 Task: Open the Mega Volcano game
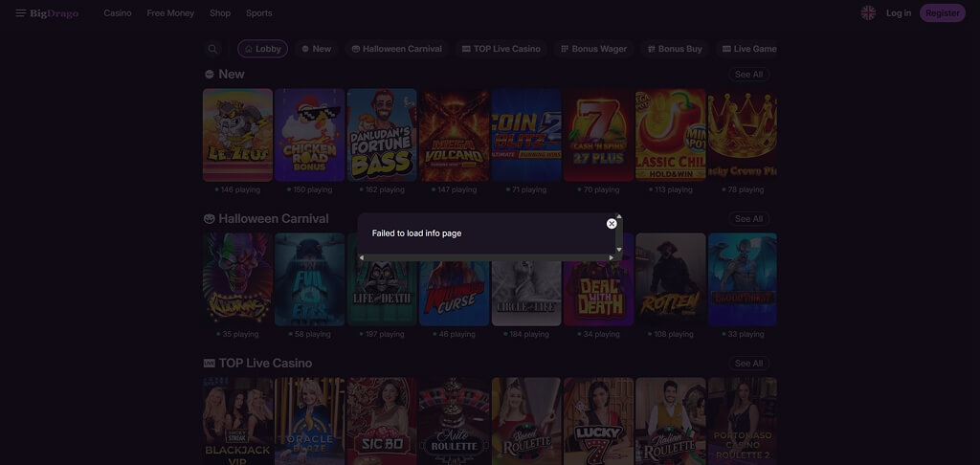[455, 135]
